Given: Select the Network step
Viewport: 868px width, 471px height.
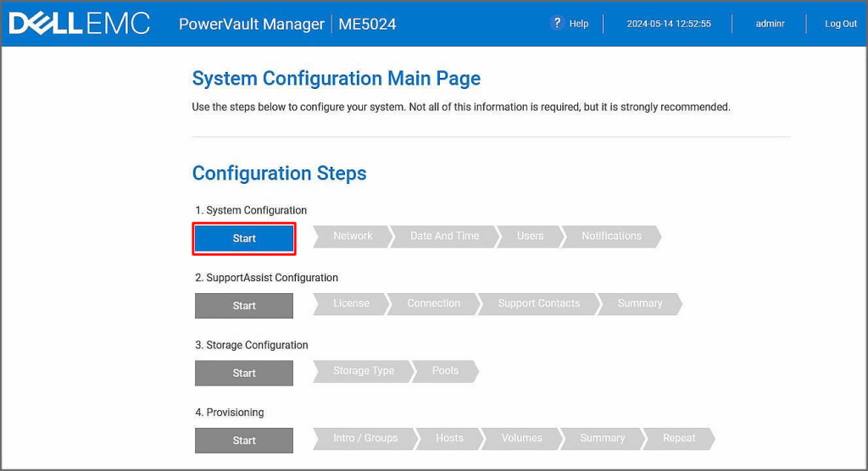Looking at the screenshot, I should pos(352,236).
